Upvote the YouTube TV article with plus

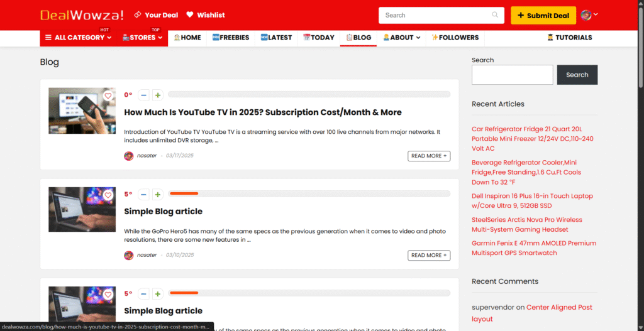click(157, 95)
